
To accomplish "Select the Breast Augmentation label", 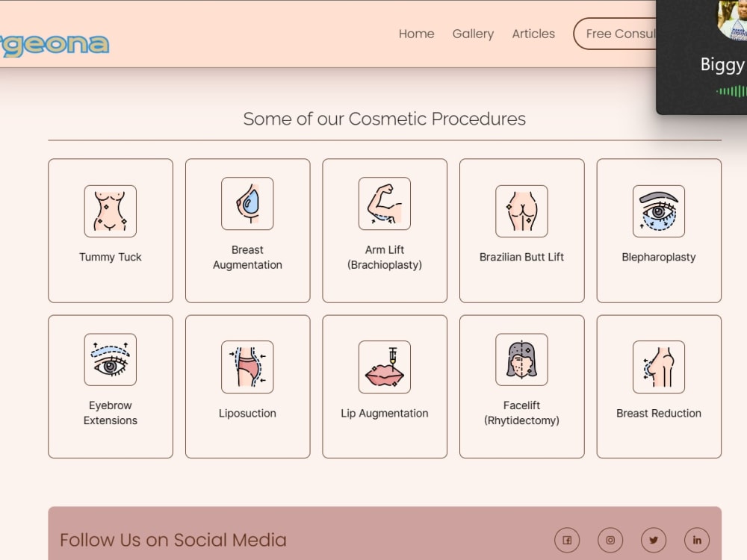I will [x=247, y=257].
